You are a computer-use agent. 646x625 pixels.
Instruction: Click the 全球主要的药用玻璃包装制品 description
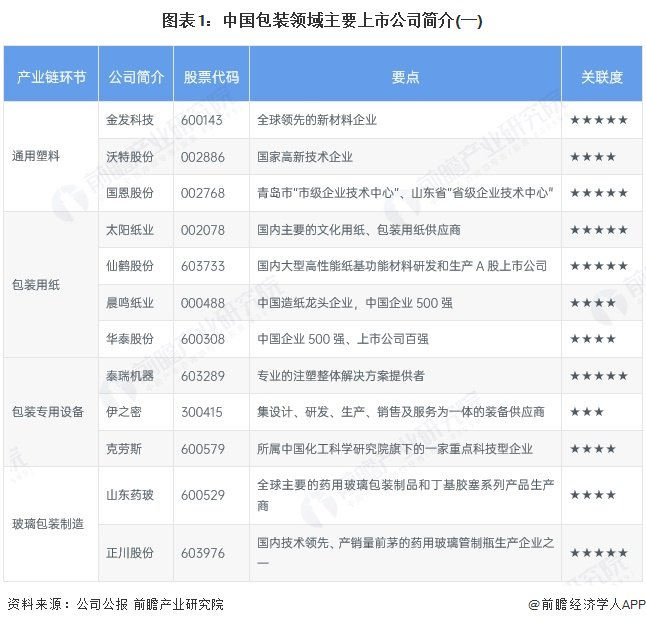[x=405, y=495]
